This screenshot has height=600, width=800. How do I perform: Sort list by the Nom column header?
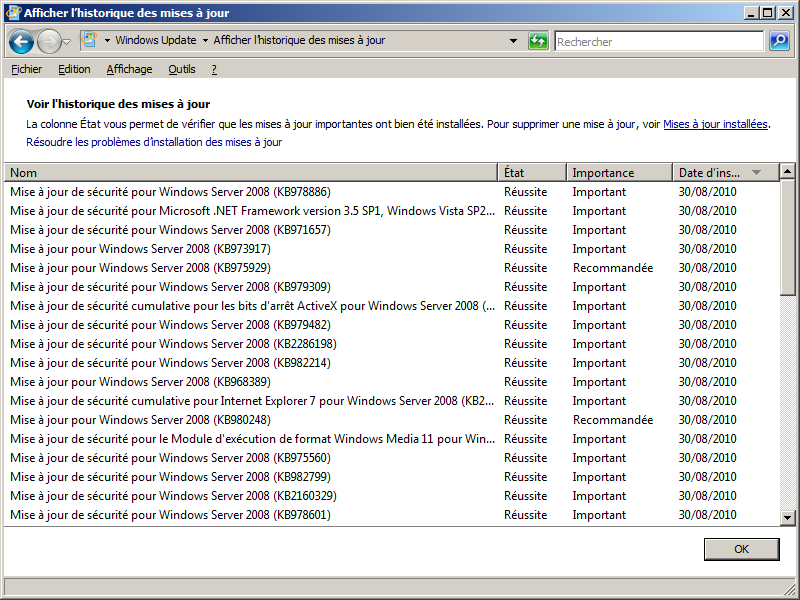[250, 173]
